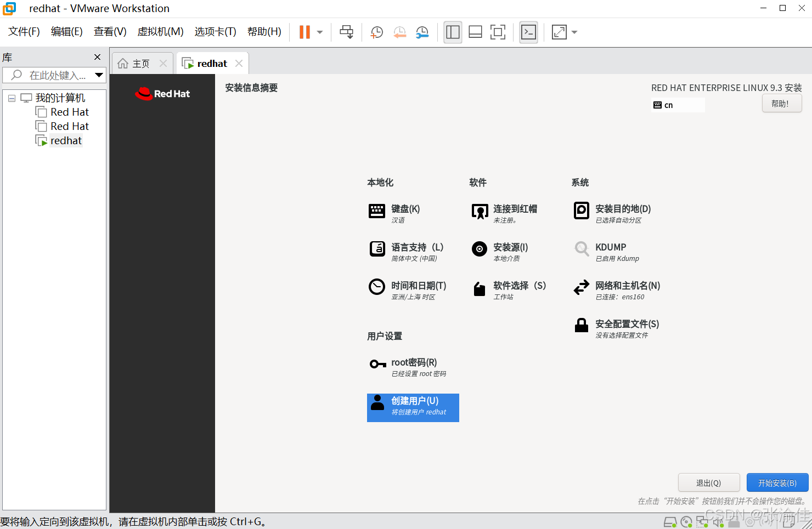Image resolution: width=812 pixels, height=529 pixels.
Task: Pause the virtual machine from the toolbar
Action: pyautogui.click(x=304, y=32)
